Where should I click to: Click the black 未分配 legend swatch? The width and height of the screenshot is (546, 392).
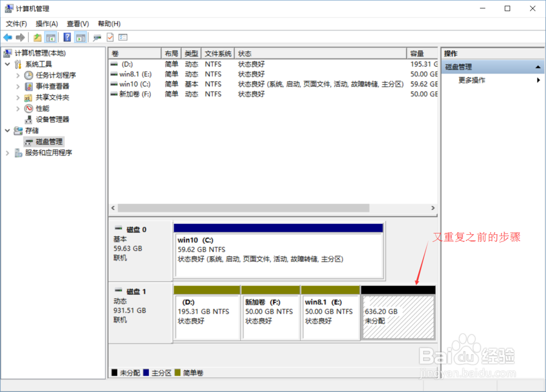pyautogui.click(x=114, y=372)
